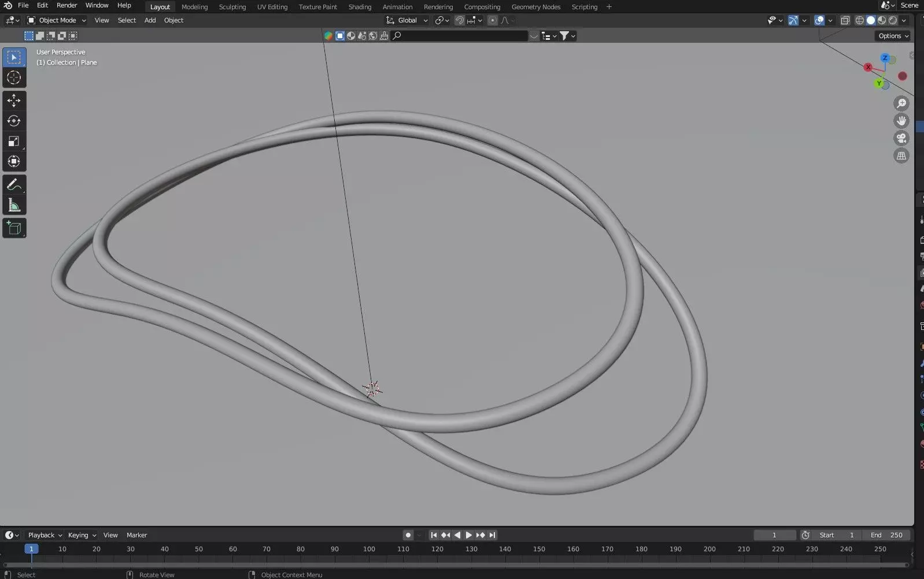
Task: Select the Measure tool
Action: click(x=14, y=205)
